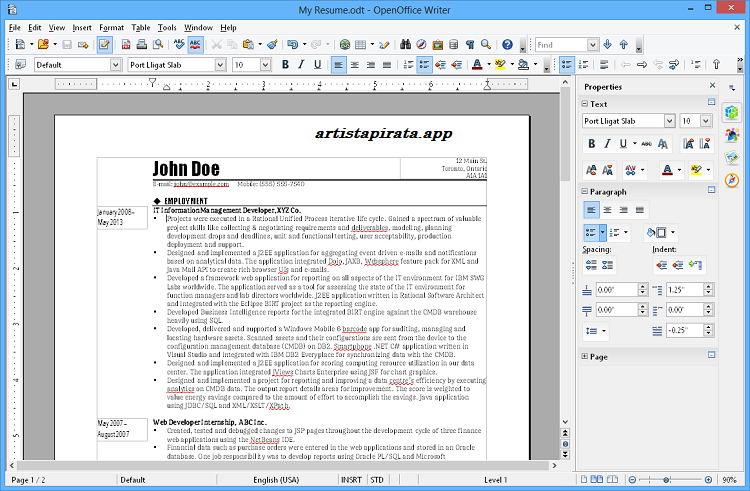Run Spelling and Grammar check icon
Image resolution: width=750 pixels, height=491 pixels.
[179, 44]
